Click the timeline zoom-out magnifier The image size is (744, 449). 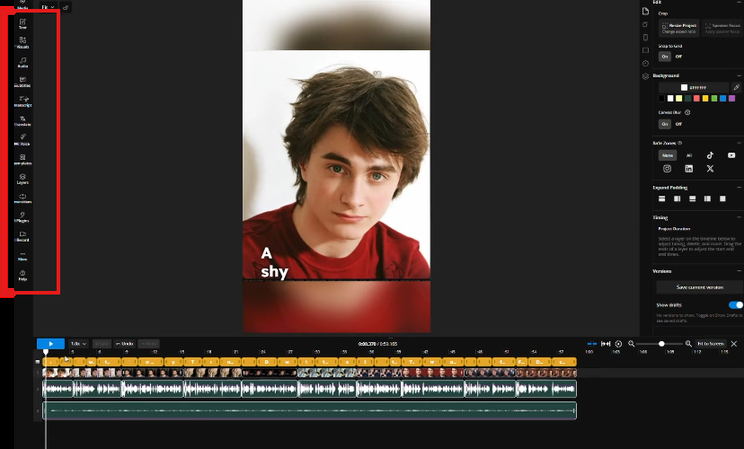pos(631,344)
